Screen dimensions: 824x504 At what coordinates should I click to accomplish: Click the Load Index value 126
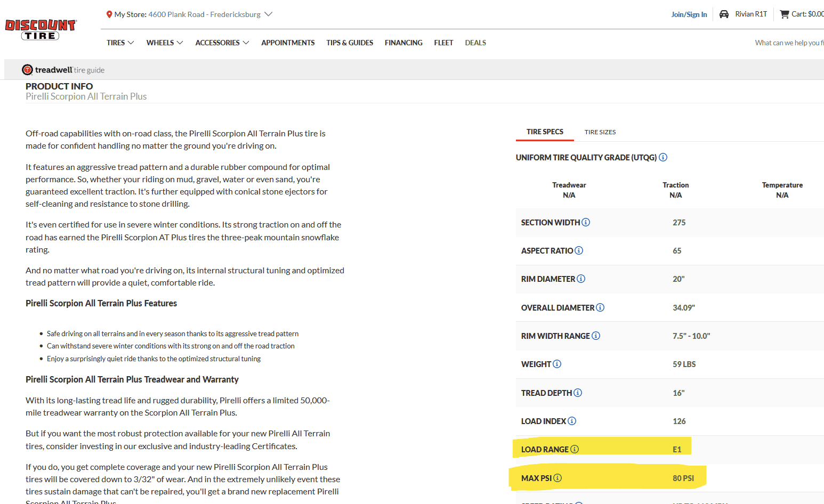tap(679, 421)
